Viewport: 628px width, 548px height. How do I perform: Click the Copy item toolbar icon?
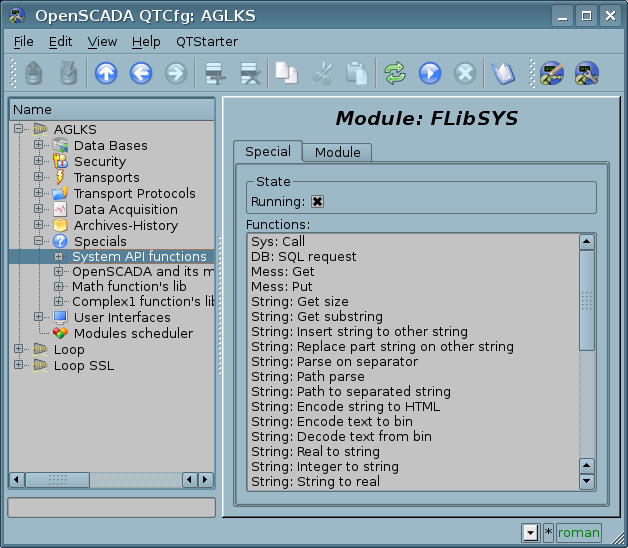tap(287, 73)
